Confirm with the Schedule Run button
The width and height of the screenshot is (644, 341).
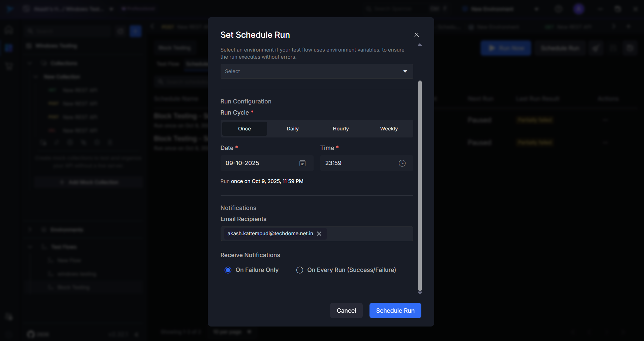395,310
